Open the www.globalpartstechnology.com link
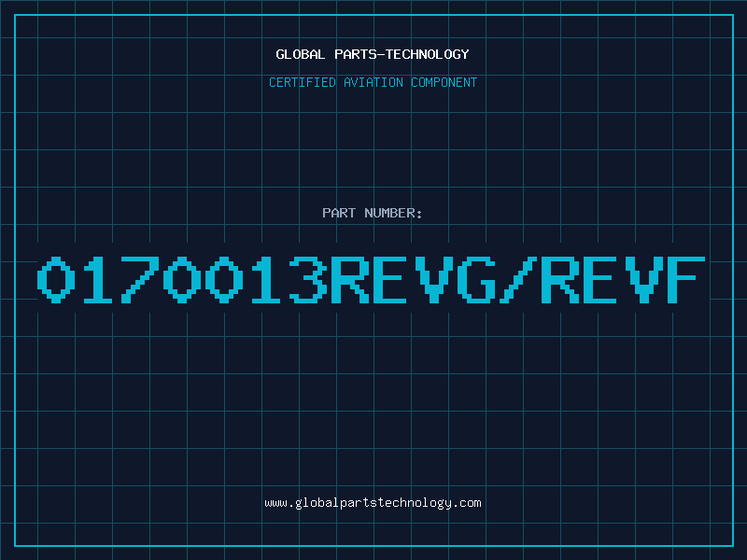 pyautogui.click(x=373, y=503)
